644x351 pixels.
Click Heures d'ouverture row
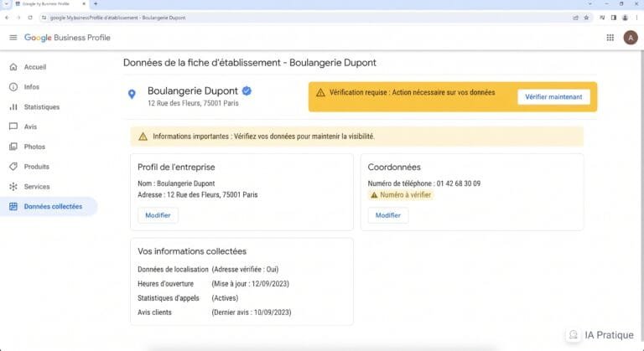pos(213,284)
